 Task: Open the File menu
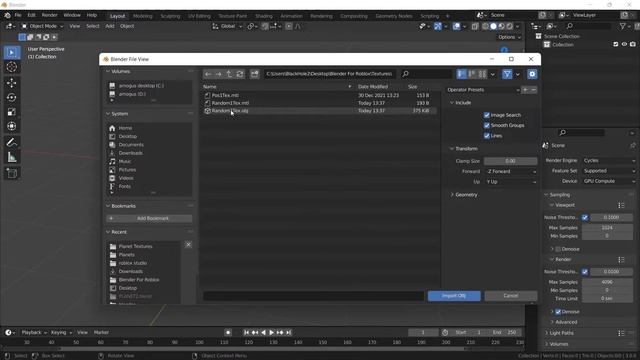[x=18, y=15]
